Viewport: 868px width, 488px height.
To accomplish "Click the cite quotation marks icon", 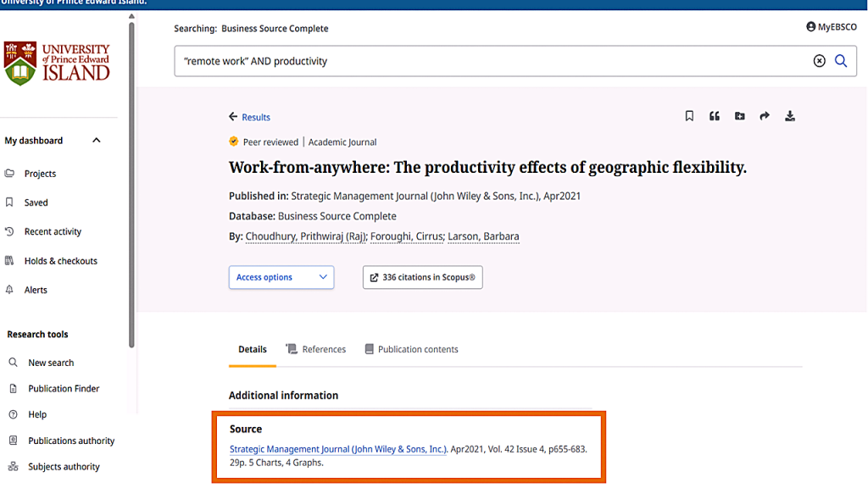I will pyautogui.click(x=715, y=116).
